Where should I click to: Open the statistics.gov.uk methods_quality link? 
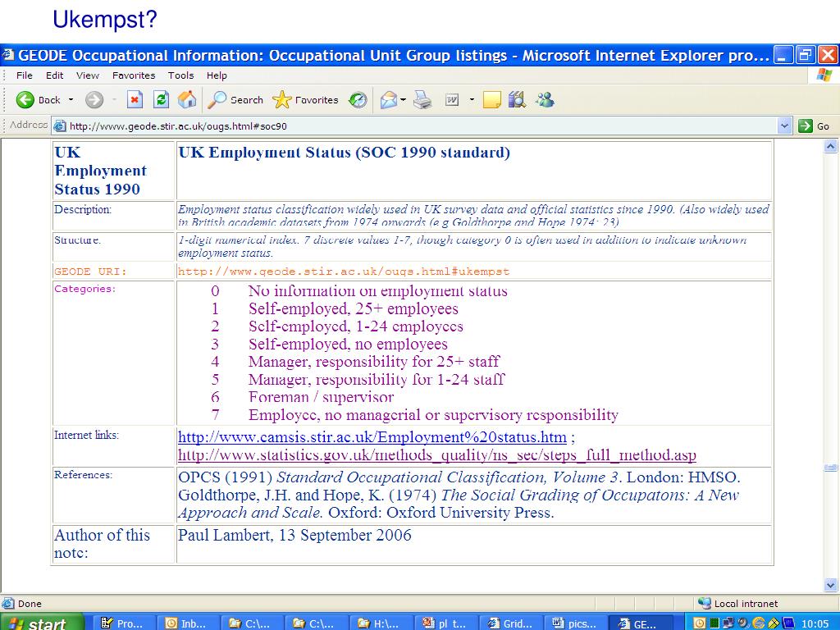[x=436, y=454]
